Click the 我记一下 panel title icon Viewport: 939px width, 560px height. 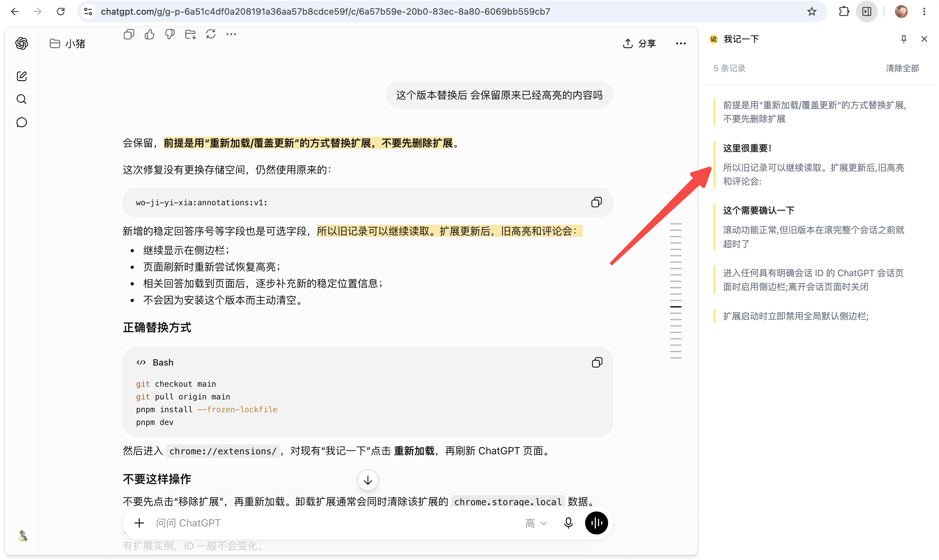(713, 39)
